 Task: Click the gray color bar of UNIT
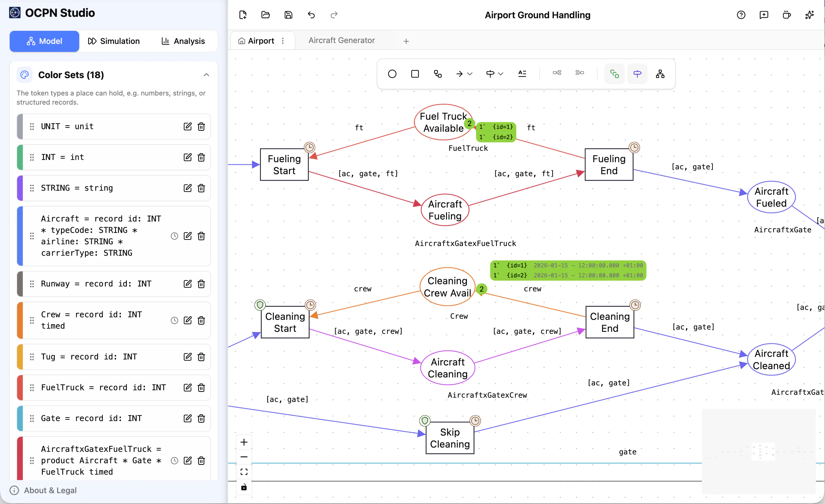[20, 126]
